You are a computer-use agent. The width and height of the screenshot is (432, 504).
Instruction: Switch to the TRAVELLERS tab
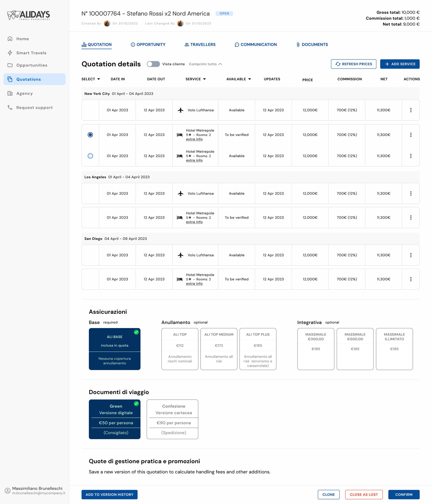pyautogui.click(x=200, y=45)
